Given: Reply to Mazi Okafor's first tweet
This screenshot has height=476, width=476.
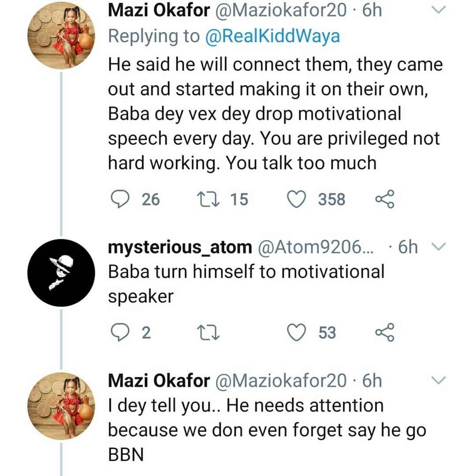Looking at the screenshot, I should click(120, 199).
